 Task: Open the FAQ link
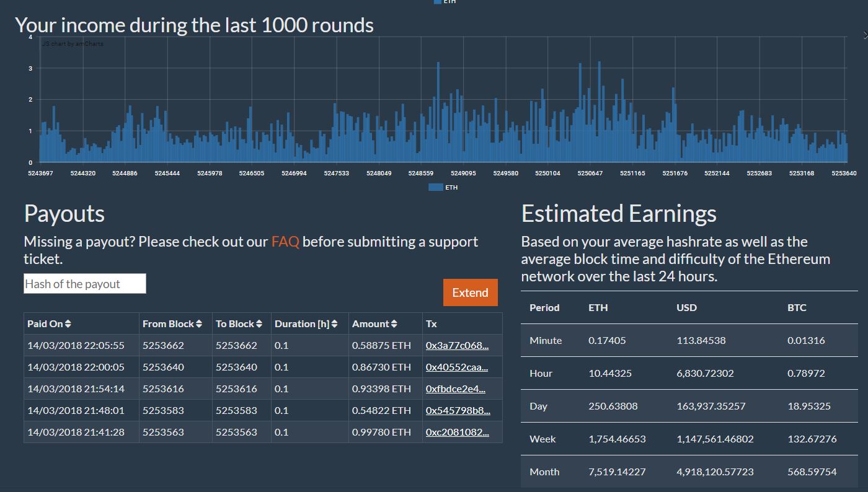coord(285,242)
